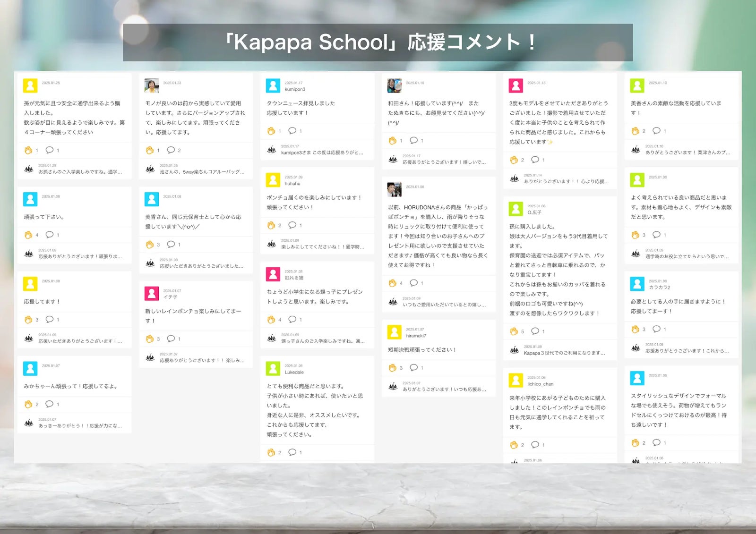Click the clap icon under kumipon3's comment

pyautogui.click(x=271, y=131)
